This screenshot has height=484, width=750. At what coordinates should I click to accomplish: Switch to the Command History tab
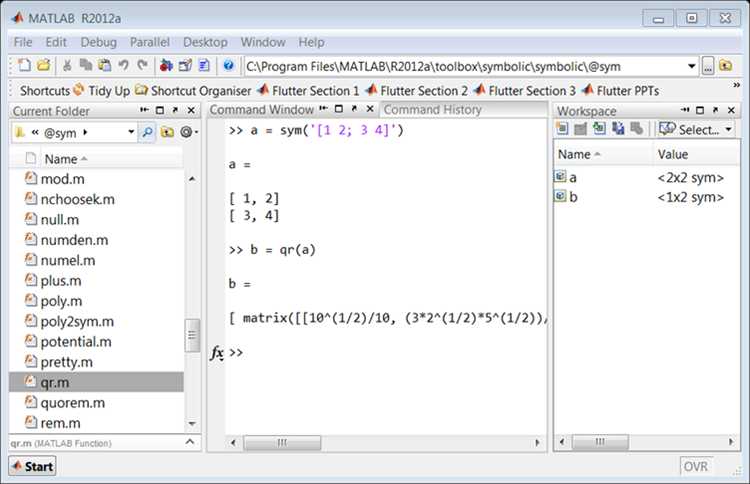coord(432,110)
